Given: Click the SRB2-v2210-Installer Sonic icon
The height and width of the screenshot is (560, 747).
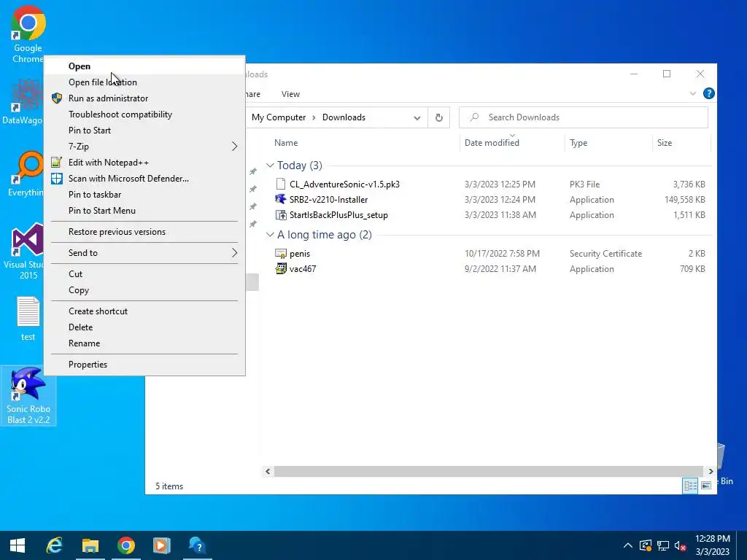Looking at the screenshot, I should tap(281, 199).
